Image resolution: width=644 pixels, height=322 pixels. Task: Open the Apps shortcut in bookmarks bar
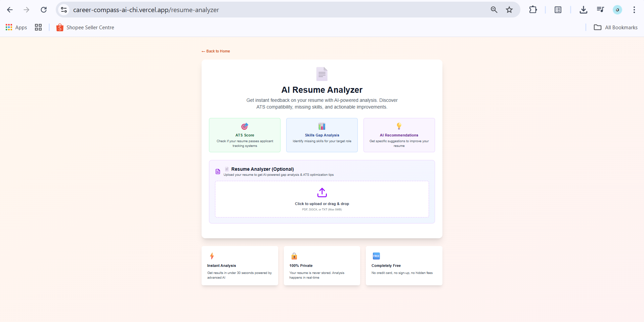[16, 28]
